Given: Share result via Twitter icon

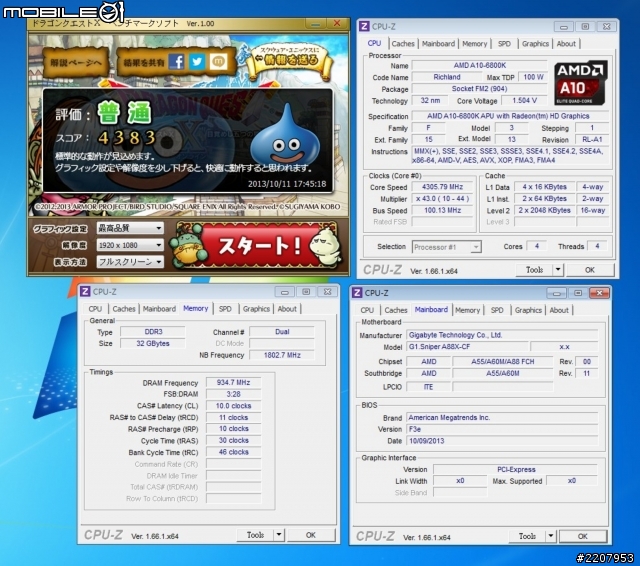Looking at the screenshot, I should pos(197,62).
